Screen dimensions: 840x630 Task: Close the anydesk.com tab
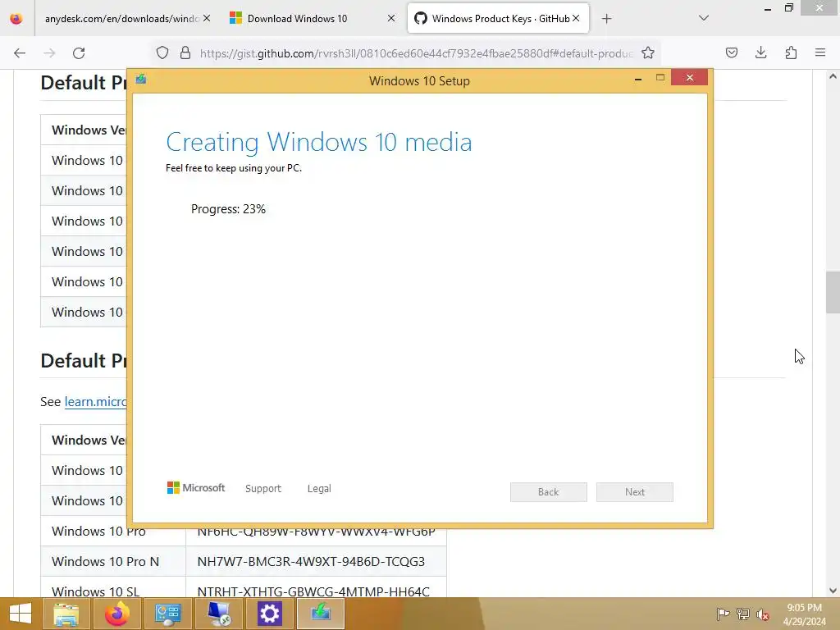(x=207, y=18)
